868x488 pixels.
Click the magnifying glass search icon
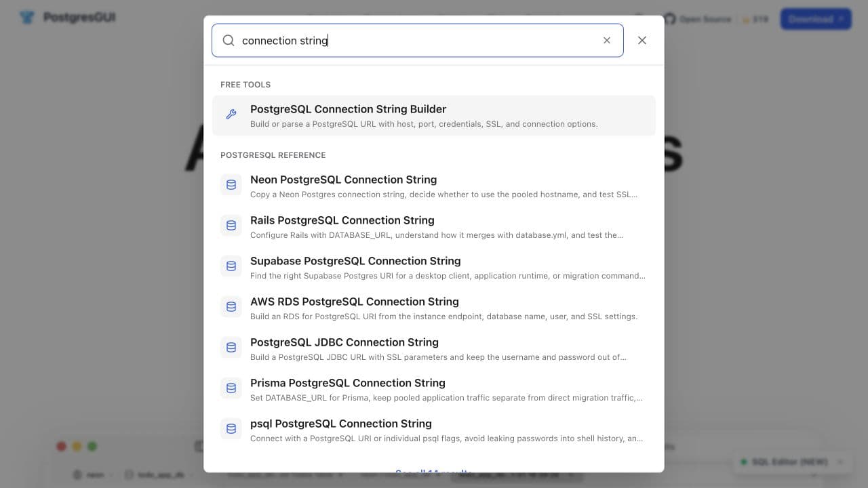229,41
